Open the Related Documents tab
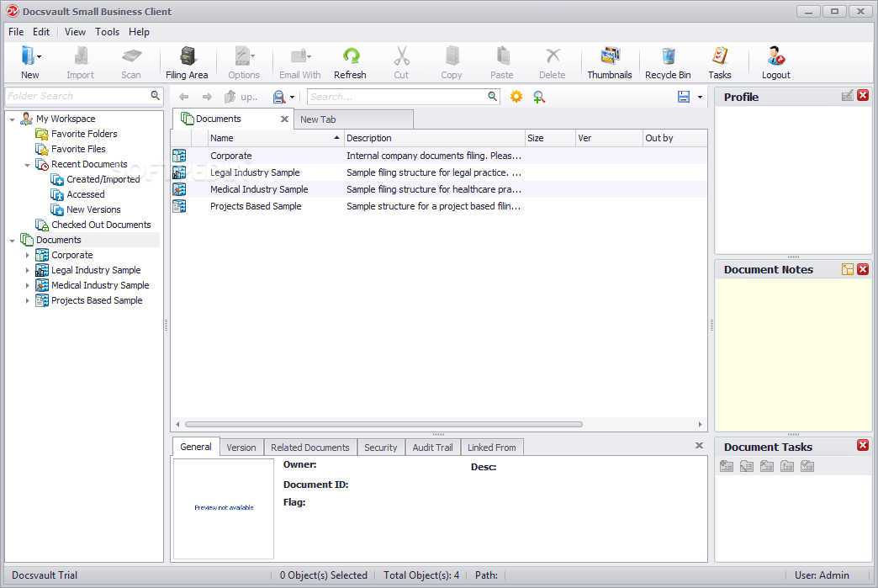This screenshot has width=878, height=588. point(309,448)
